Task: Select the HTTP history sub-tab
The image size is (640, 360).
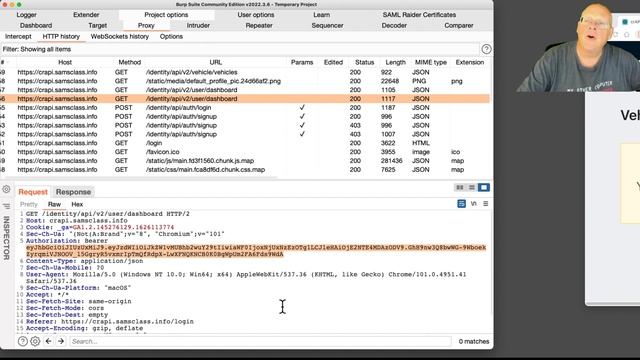Action: coord(61,36)
